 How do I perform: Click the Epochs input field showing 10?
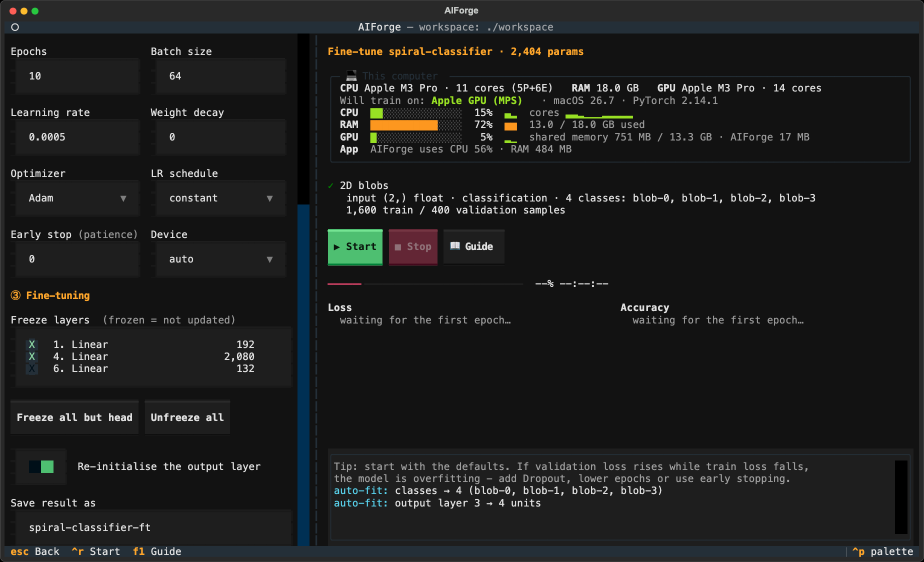[x=77, y=76]
